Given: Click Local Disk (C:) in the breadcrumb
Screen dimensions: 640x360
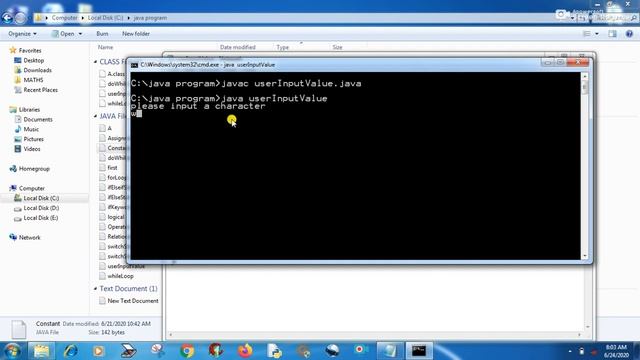Looking at the screenshot, I should [x=105, y=18].
